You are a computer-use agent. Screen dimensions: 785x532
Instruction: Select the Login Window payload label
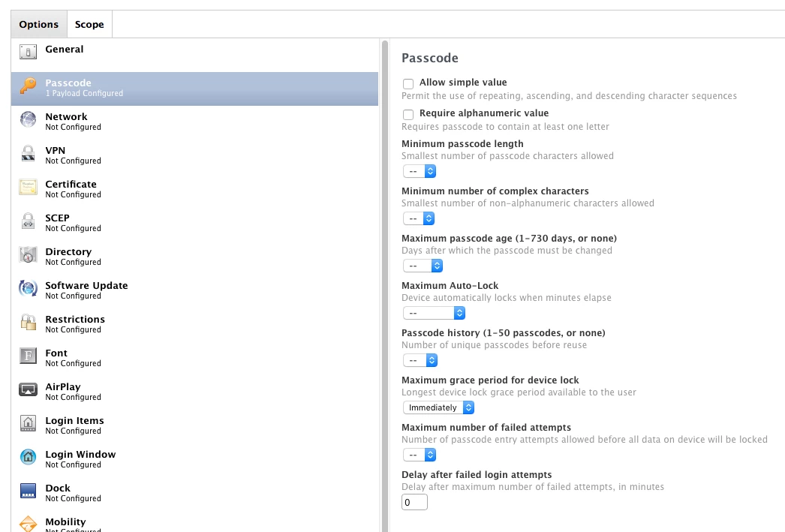pos(80,455)
